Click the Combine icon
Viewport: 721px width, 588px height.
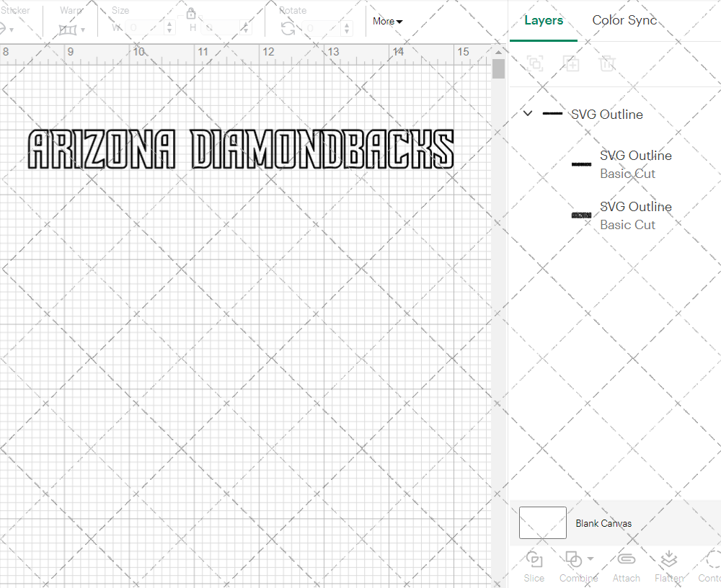click(574, 560)
